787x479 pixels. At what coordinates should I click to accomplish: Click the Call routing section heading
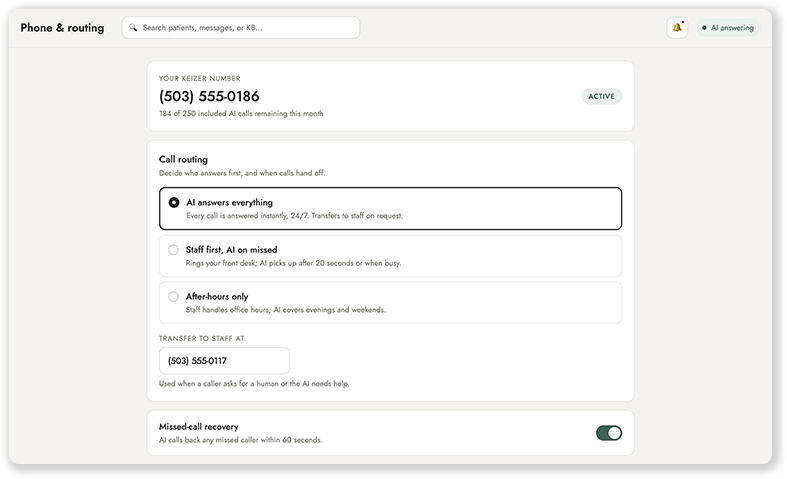pos(183,159)
